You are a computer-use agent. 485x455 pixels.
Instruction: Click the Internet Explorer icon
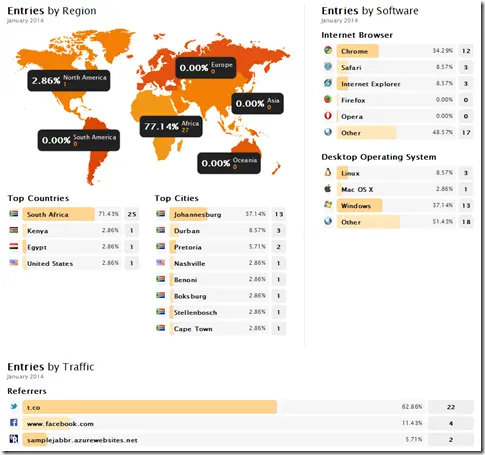tap(328, 83)
